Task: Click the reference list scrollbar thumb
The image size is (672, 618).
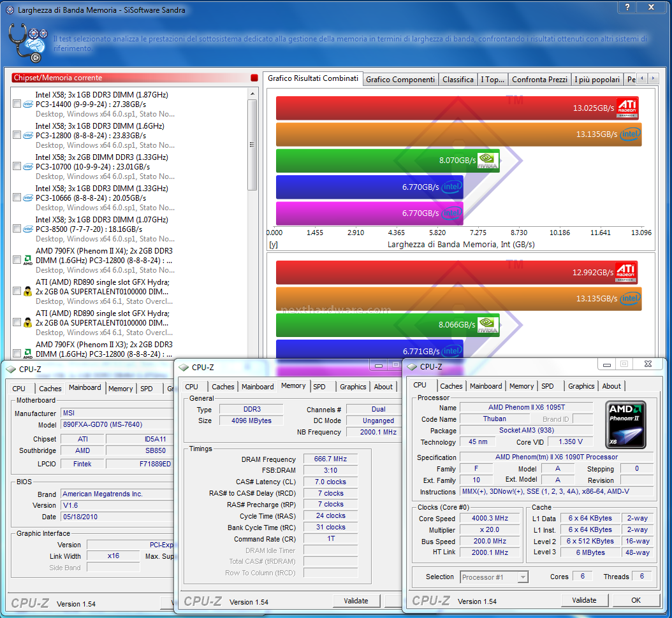Action: coord(252,145)
